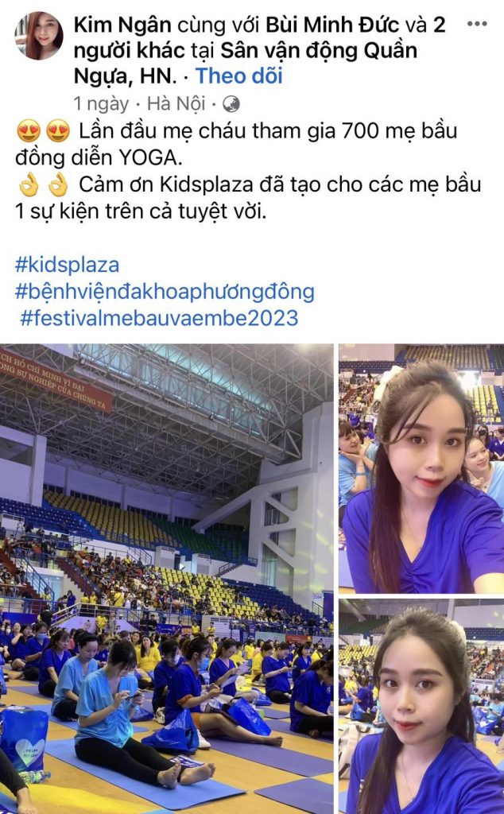Open Kim Ngân profile name link

pyautogui.click(x=122, y=25)
